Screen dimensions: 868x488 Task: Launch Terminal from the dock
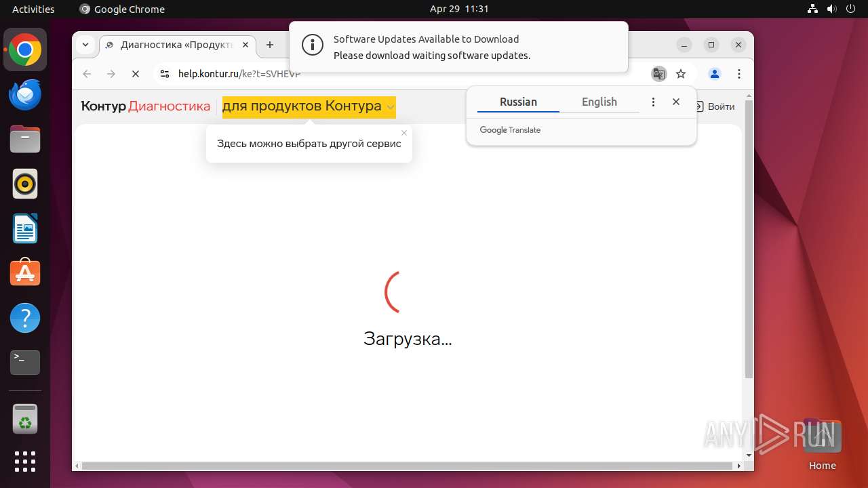(25, 363)
